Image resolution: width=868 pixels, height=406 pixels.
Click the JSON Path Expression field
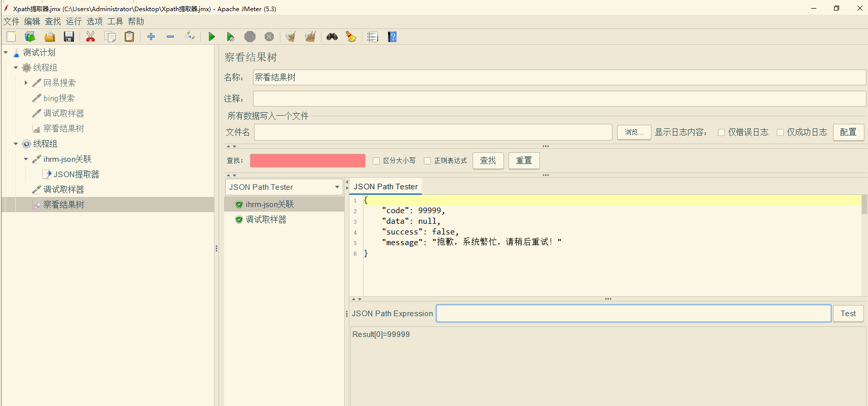click(x=634, y=314)
